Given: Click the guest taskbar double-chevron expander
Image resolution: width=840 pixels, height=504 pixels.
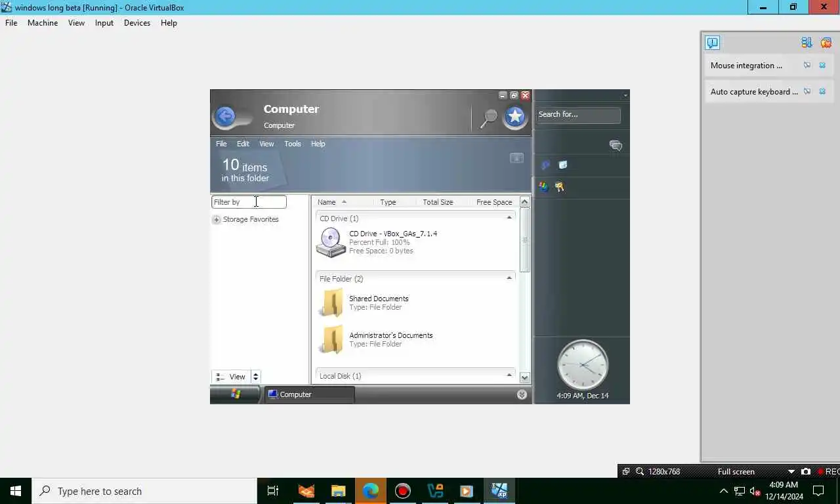Looking at the screenshot, I should coord(522,394).
